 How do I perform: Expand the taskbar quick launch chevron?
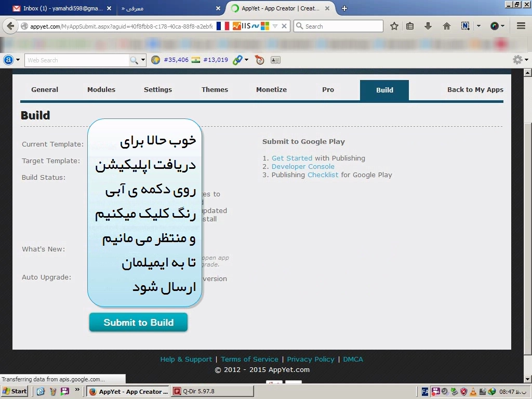[x=77, y=390]
